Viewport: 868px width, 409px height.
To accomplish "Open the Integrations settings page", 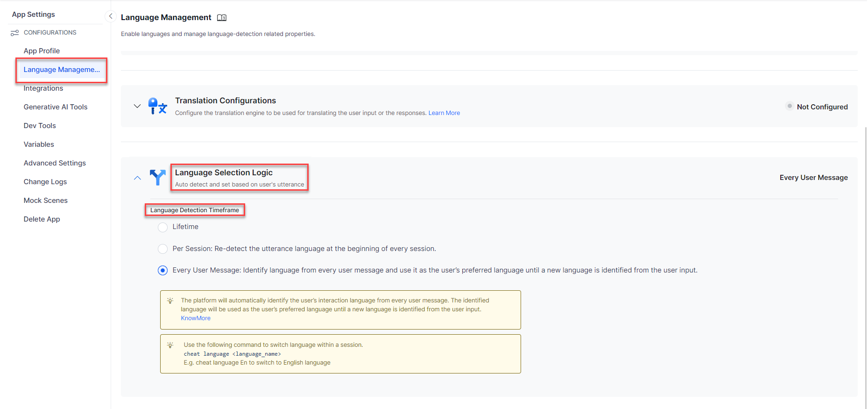I will (x=43, y=88).
